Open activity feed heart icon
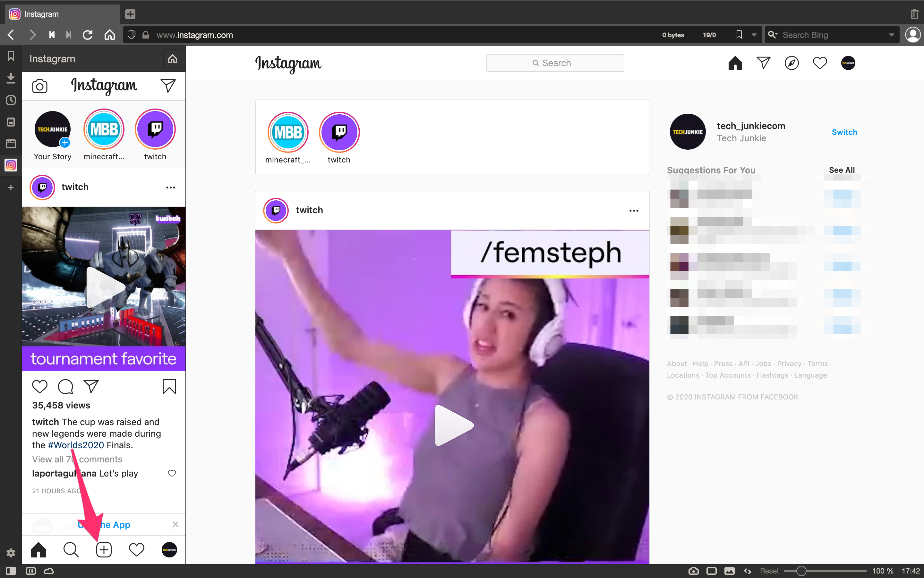The image size is (924, 578). 820,63
